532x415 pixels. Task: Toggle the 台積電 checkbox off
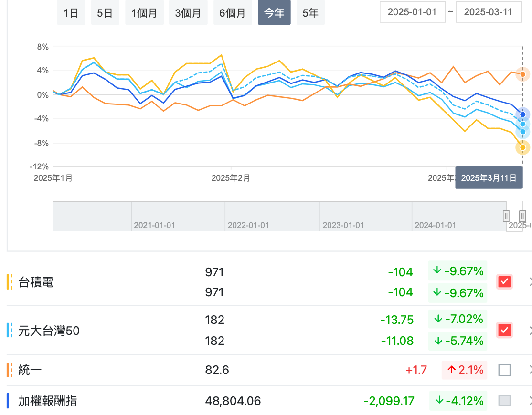tap(504, 281)
